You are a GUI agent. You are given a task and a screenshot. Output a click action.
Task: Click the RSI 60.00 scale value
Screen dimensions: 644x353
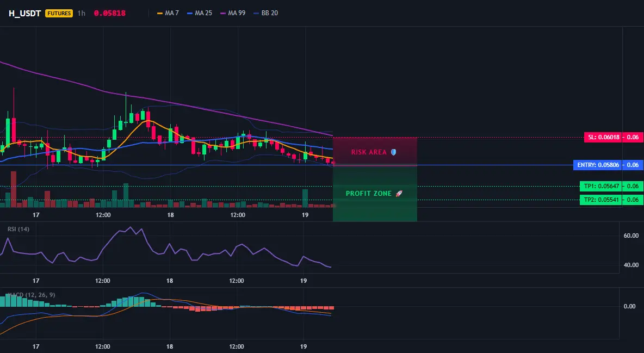(631, 236)
